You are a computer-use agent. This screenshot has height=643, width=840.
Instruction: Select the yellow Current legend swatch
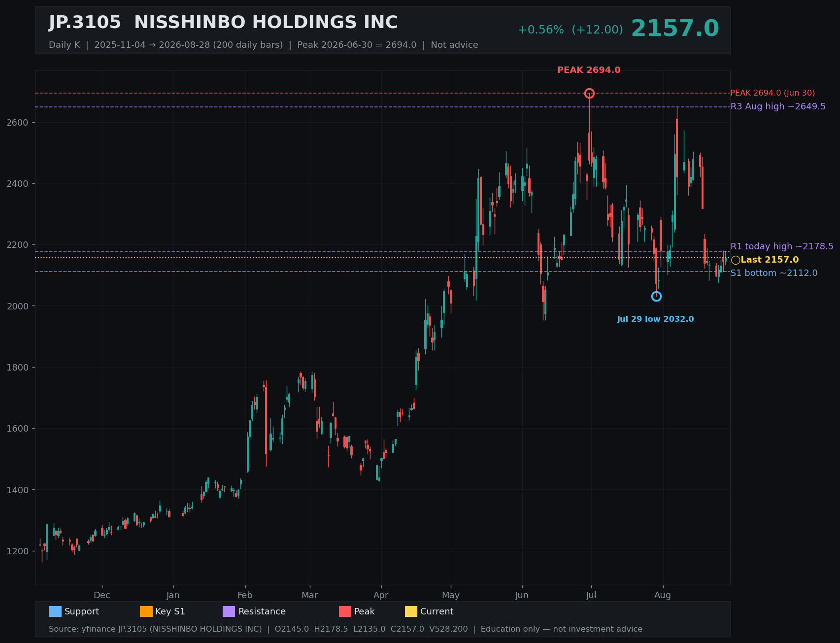click(411, 611)
